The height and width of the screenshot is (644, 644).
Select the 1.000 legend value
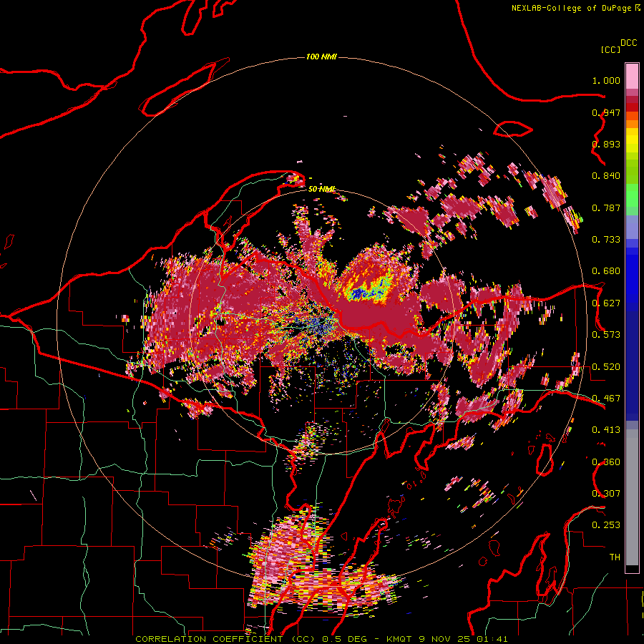click(606, 80)
